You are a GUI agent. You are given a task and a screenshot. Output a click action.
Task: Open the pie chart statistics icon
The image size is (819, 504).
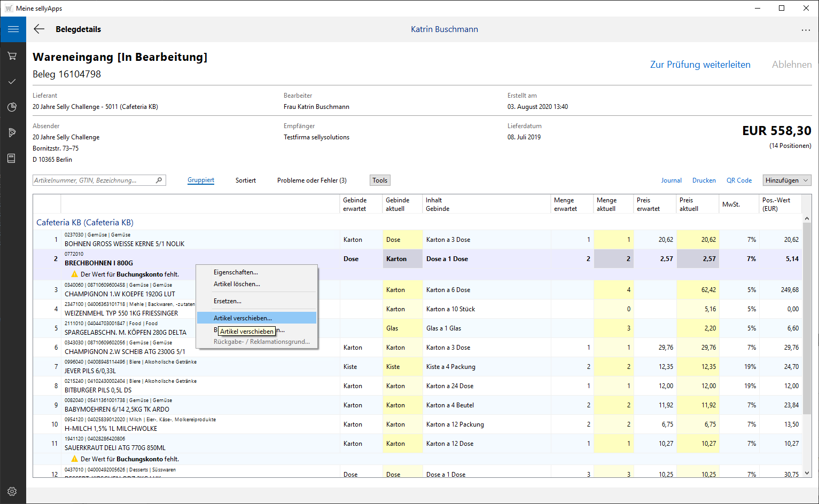point(12,107)
